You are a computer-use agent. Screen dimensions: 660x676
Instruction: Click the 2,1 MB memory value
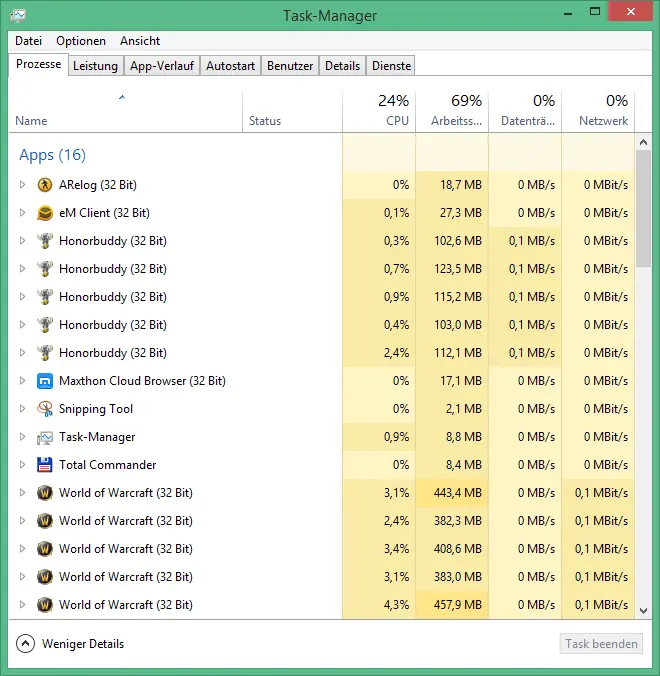pyautogui.click(x=463, y=409)
